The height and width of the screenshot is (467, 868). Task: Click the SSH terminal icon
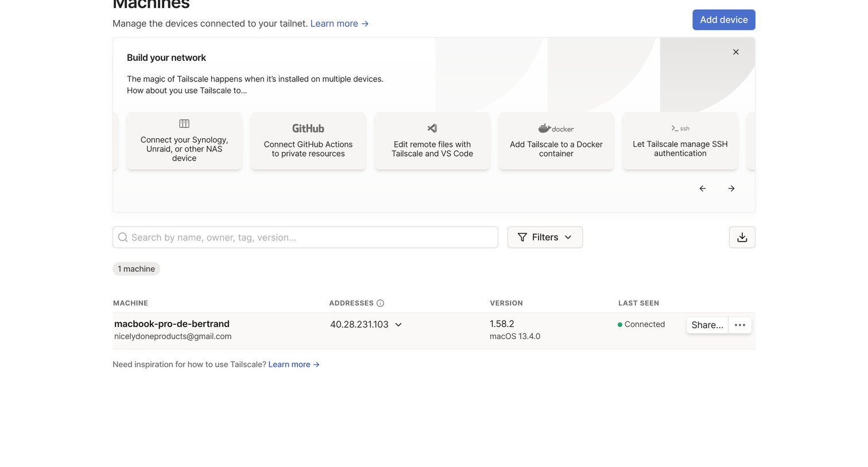680,129
